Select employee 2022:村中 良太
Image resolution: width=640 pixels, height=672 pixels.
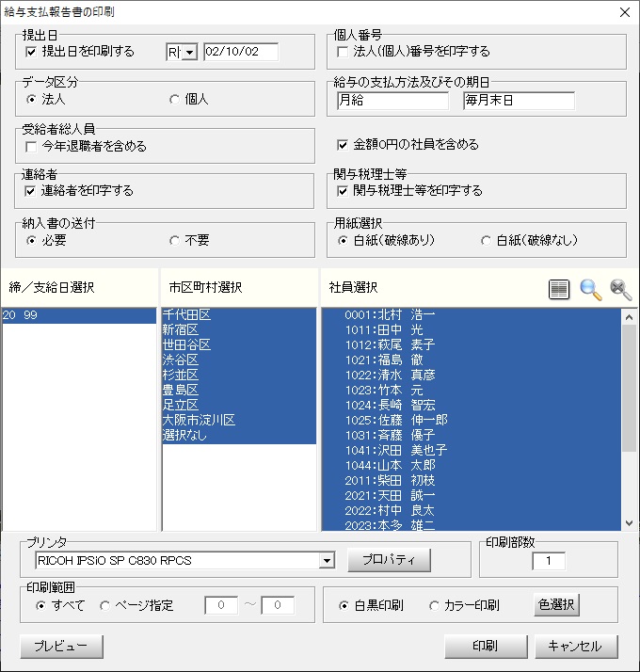click(x=472, y=511)
